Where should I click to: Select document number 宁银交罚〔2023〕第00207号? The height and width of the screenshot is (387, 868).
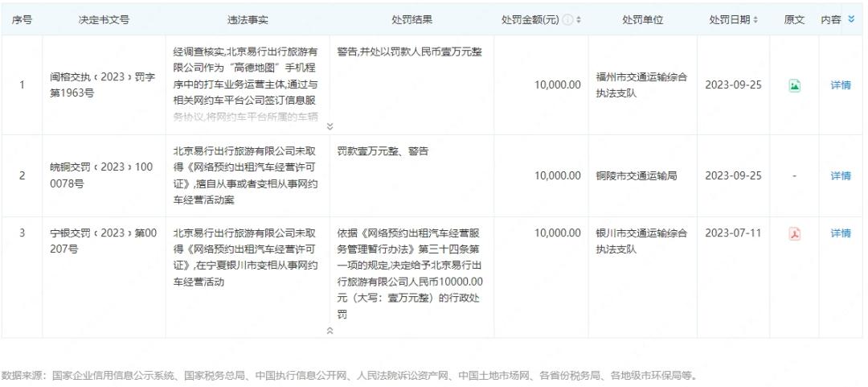(103, 241)
